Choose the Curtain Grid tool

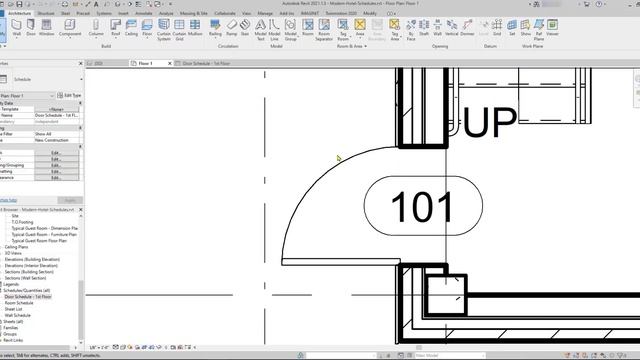(179, 30)
